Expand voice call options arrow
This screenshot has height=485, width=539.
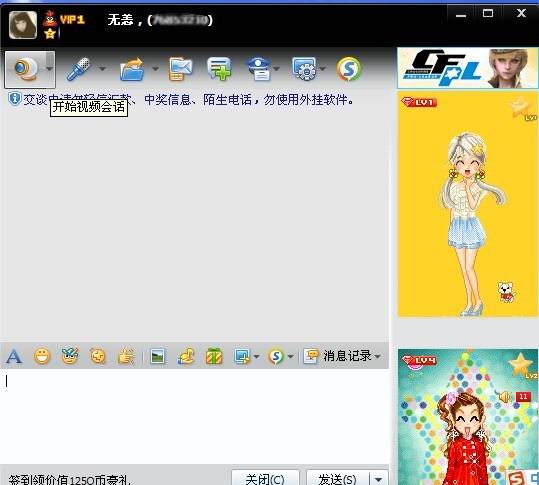pyautogui.click(x=102, y=69)
